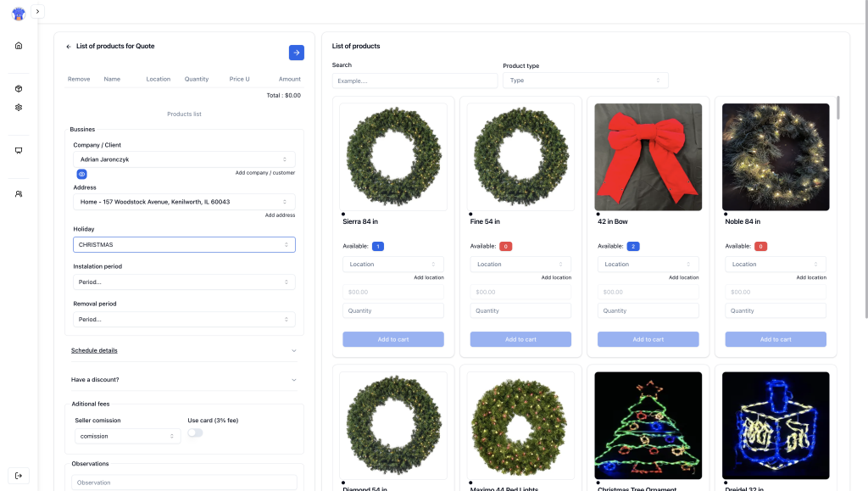Click Add location under Noble 84 in
Screen dimensions: 868x491
coord(811,277)
